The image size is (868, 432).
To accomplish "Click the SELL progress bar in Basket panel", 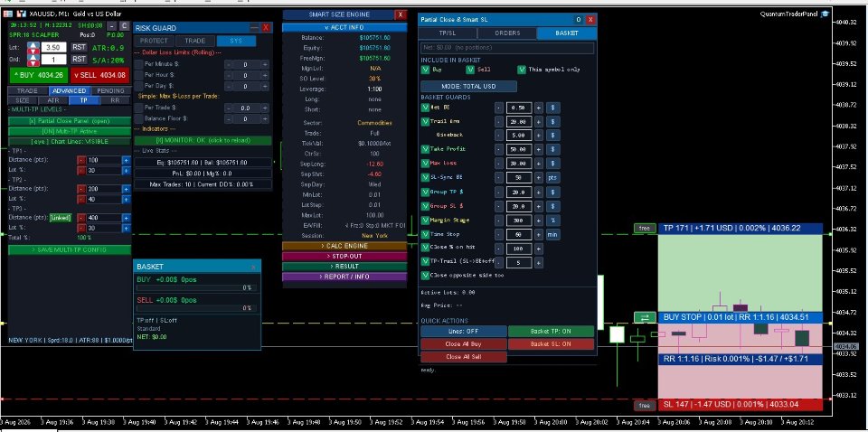I will pyautogui.click(x=195, y=308).
